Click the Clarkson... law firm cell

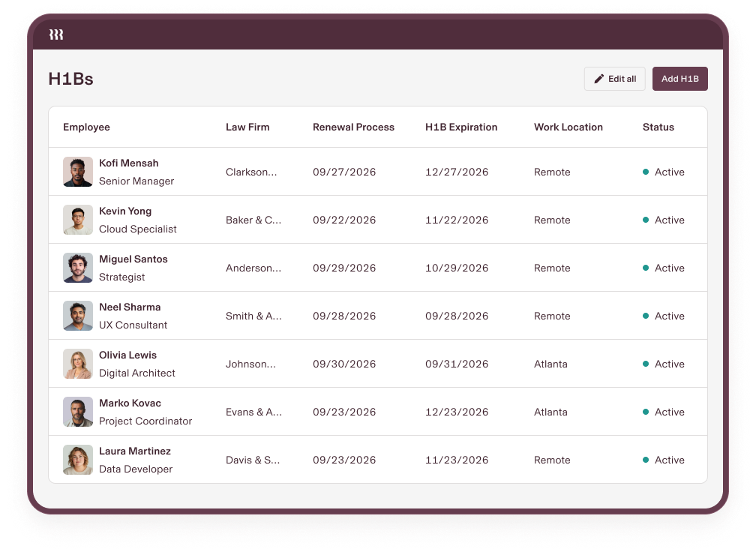(x=251, y=172)
